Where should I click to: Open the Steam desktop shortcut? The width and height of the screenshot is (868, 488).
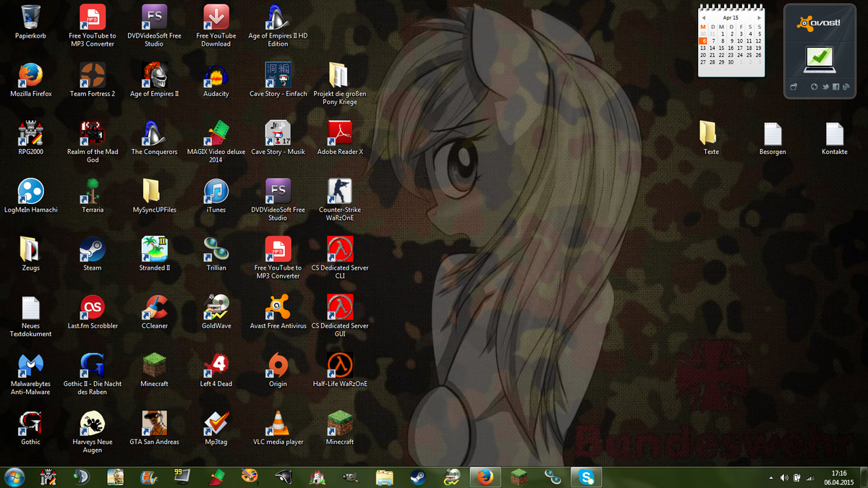pos(93,254)
